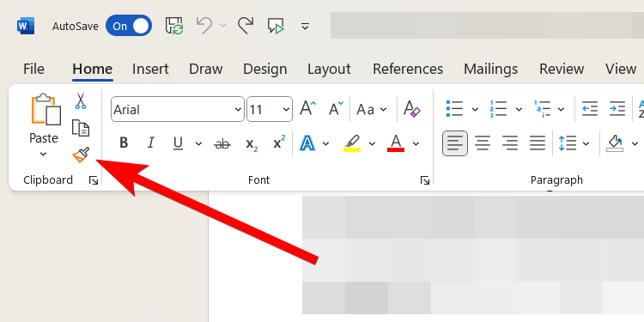This screenshot has height=322, width=644.
Task: Redo the last action
Action: [246, 26]
